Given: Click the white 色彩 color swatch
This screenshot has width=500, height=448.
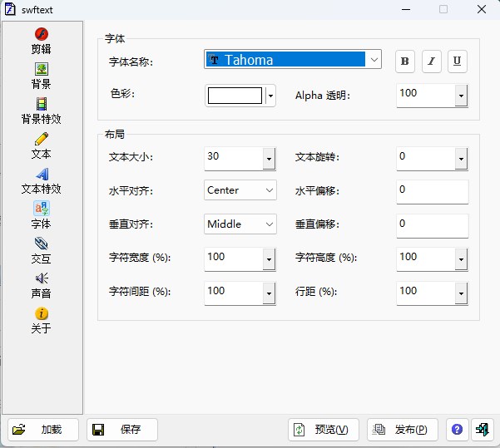Looking at the screenshot, I should pyautogui.click(x=235, y=96).
